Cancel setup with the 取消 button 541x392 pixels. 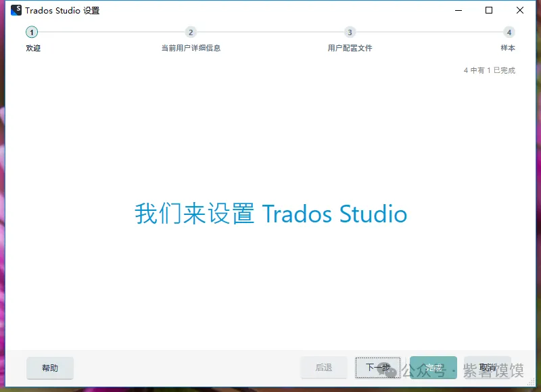click(x=488, y=368)
